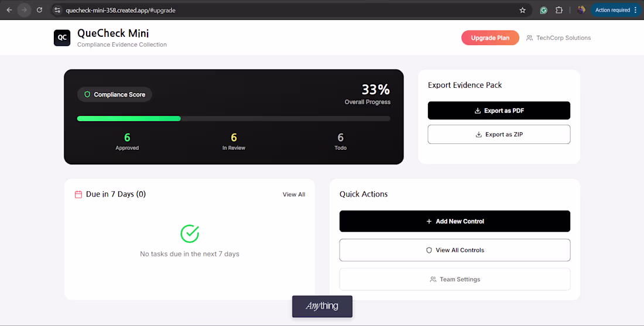
Task: Click the download icon on Export as PDF
Action: tap(478, 111)
